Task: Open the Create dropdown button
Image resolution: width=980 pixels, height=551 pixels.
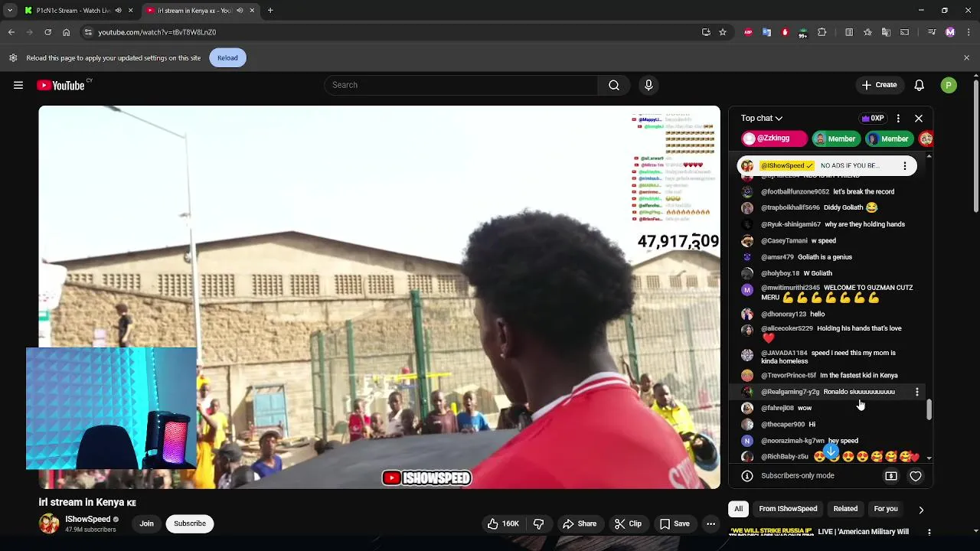Action: (x=879, y=85)
